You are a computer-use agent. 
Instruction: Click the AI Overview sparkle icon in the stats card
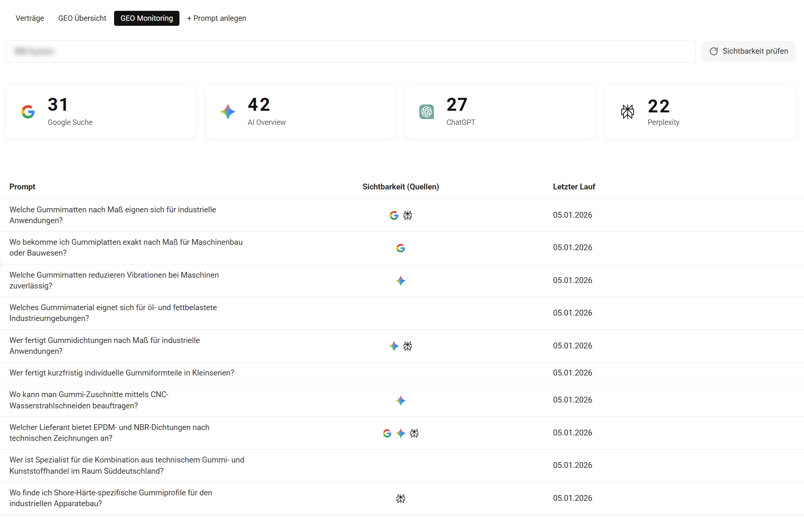coord(228,112)
